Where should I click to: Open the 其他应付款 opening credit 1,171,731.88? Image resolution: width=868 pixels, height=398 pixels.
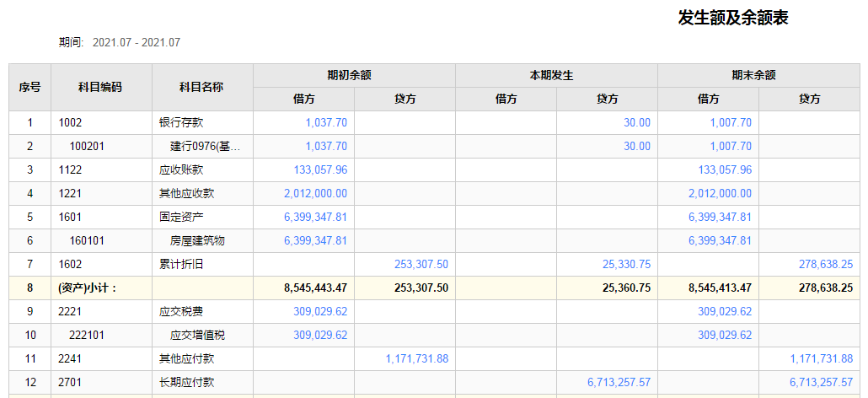(x=417, y=358)
